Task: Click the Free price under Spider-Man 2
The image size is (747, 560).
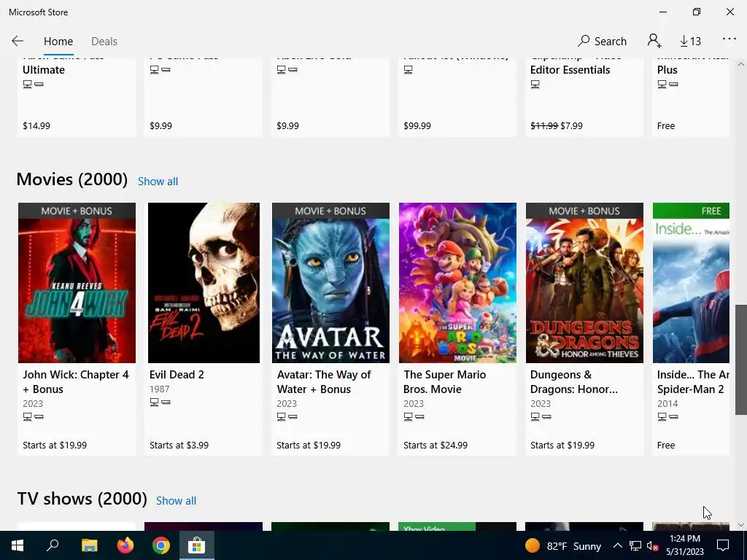Action: pyautogui.click(x=666, y=446)
